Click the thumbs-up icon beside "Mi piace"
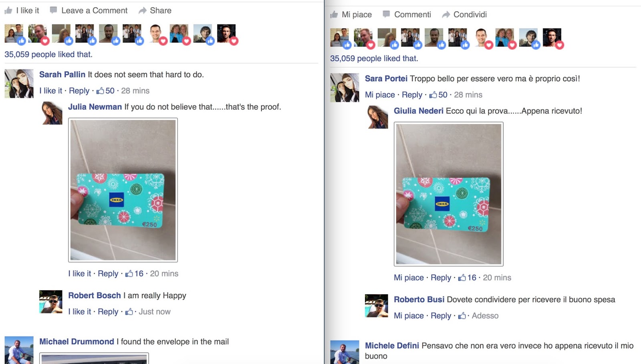Image resolution: width=641 pixels, height=364 pixels. 334,15
